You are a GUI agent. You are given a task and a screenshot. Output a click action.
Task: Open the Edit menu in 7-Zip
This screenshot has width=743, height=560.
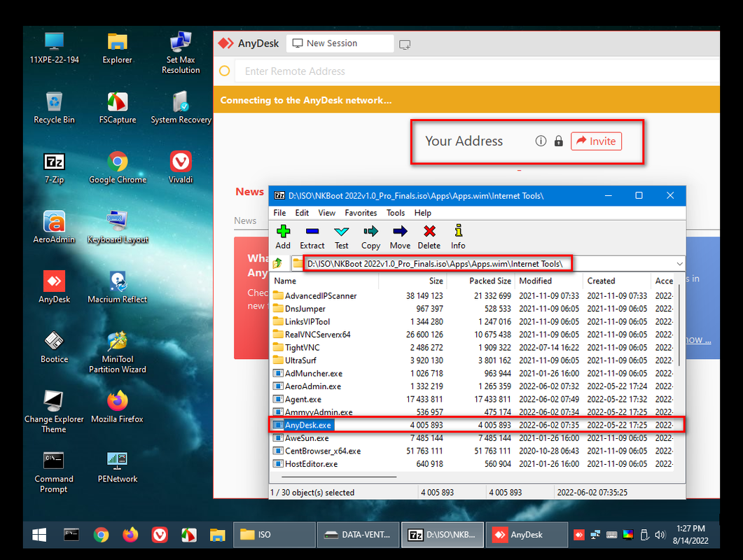(302, 213)
